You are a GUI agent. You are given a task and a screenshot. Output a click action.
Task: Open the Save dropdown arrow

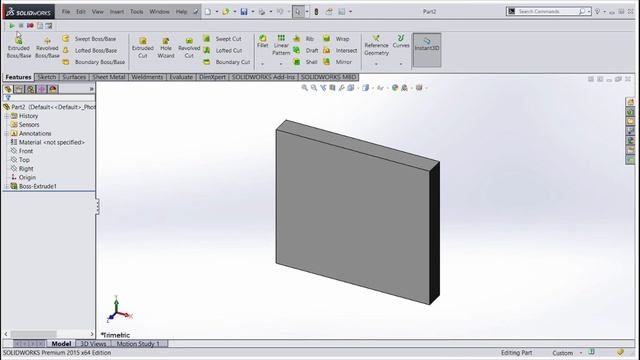click(x=252, y=12)
